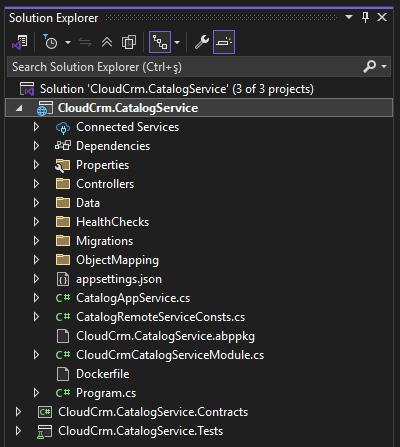400x447 pixels.
Task: Select CatalogRemoteServiceConsts.cs file
Action: point(160,317)
